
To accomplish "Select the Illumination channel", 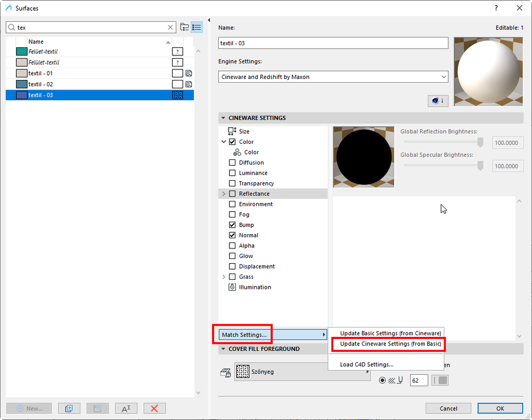I will (x=255, y=287).
